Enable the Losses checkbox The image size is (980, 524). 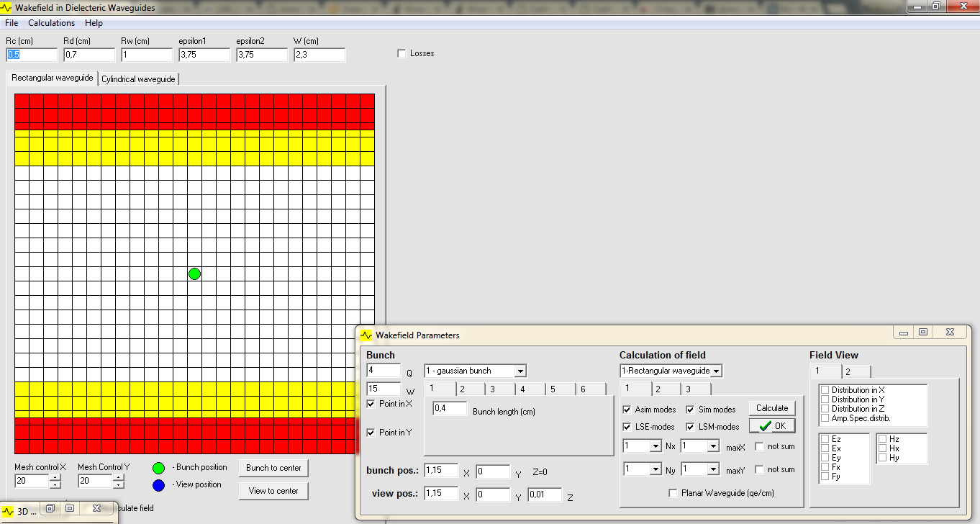point(402,53)
